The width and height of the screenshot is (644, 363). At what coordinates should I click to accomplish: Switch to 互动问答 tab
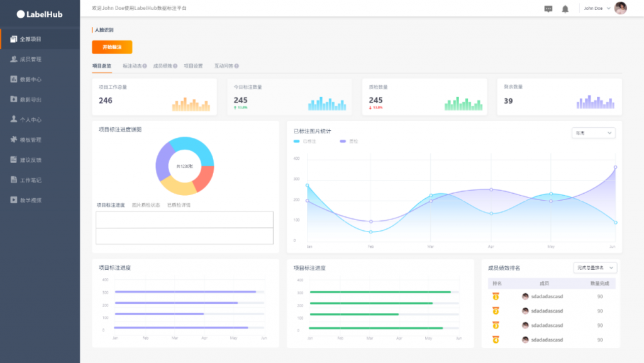pos(224,65)
